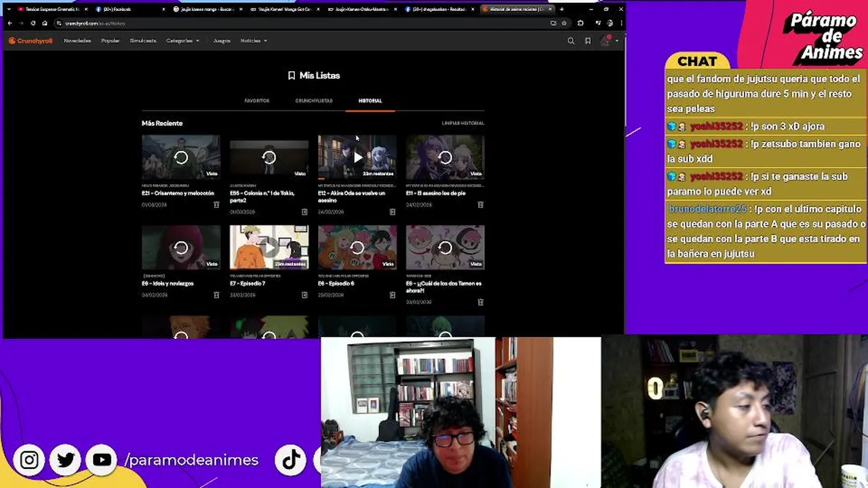Click the /paramodeanimes handle text
This screenshot has width=868, height=488.
(x=192, y=460)
